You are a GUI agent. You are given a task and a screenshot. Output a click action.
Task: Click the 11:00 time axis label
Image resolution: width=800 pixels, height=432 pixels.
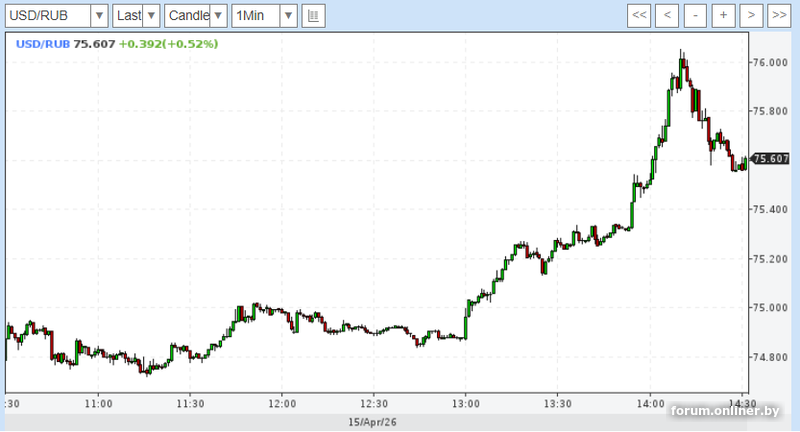click(x=98, y=404)
